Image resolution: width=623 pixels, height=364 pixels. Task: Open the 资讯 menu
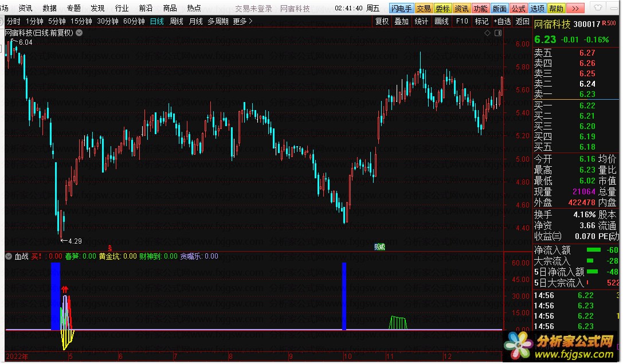click(25, 8)
